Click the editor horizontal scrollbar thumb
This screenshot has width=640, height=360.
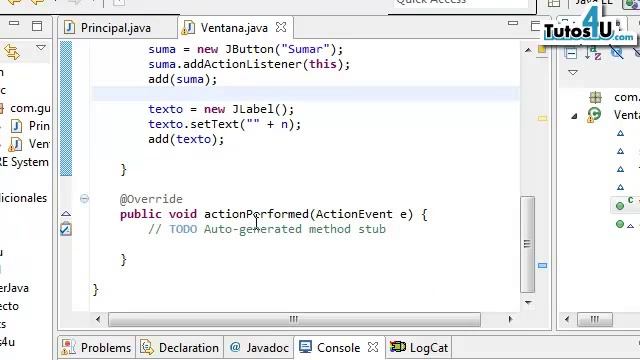(x=294, y=319)
